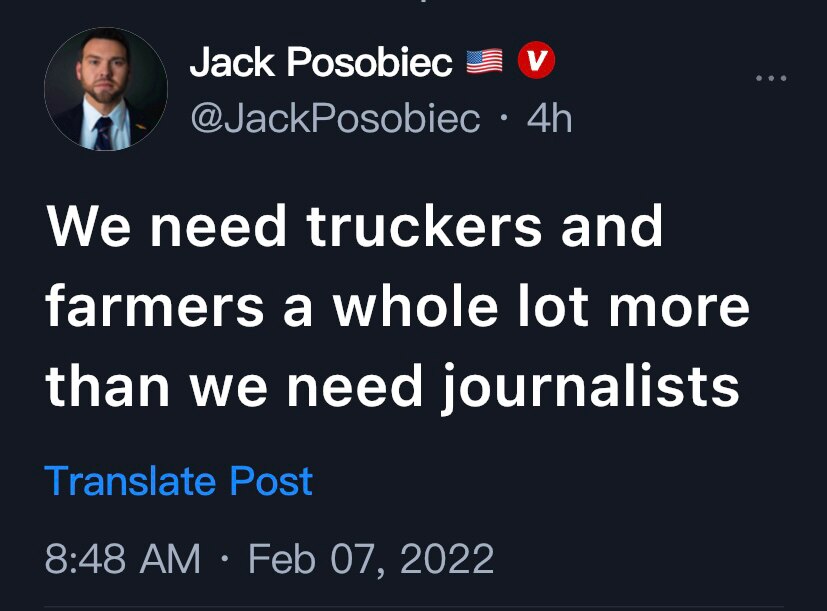827x611 pixels.
Task: Click Translate Post
Action: [180, 482]
